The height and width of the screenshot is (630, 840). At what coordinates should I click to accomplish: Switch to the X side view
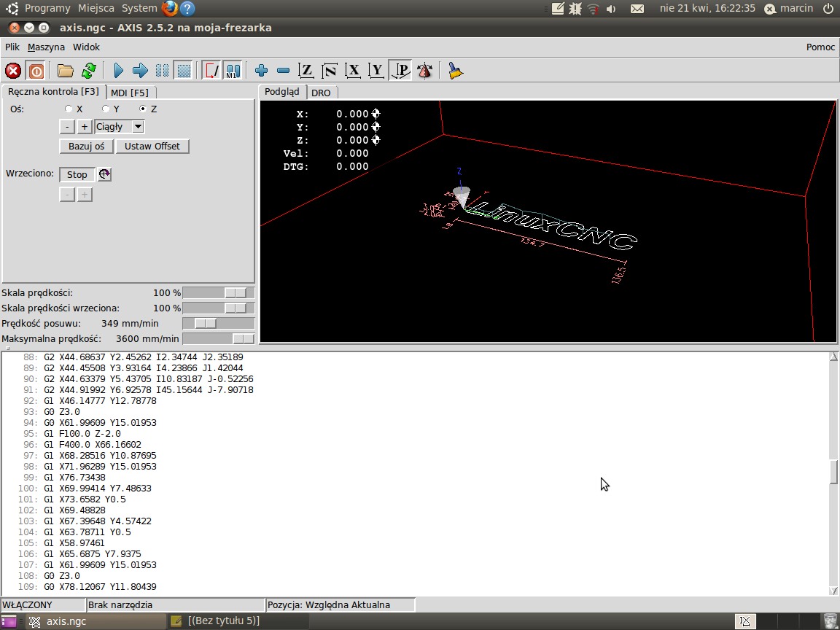click(353, 71)
